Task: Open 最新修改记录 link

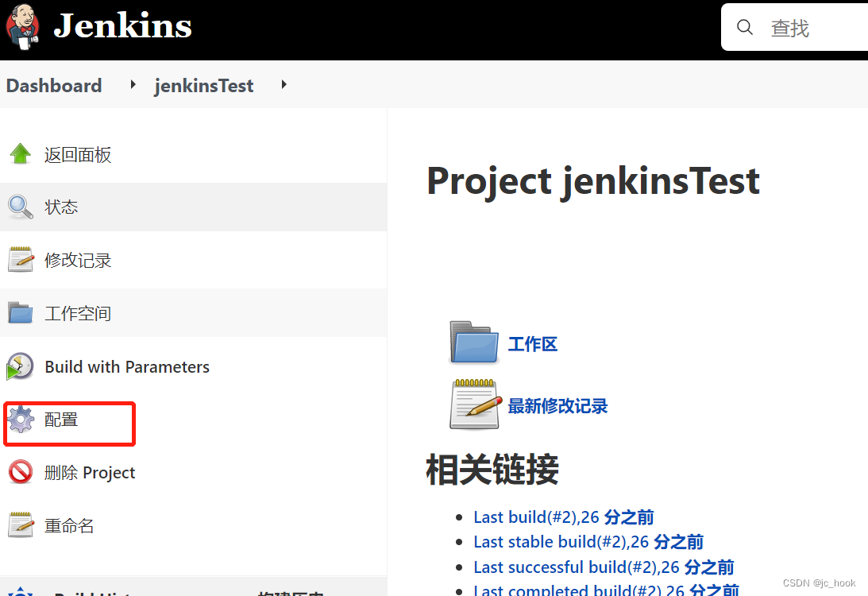Action: coord(557,406)
